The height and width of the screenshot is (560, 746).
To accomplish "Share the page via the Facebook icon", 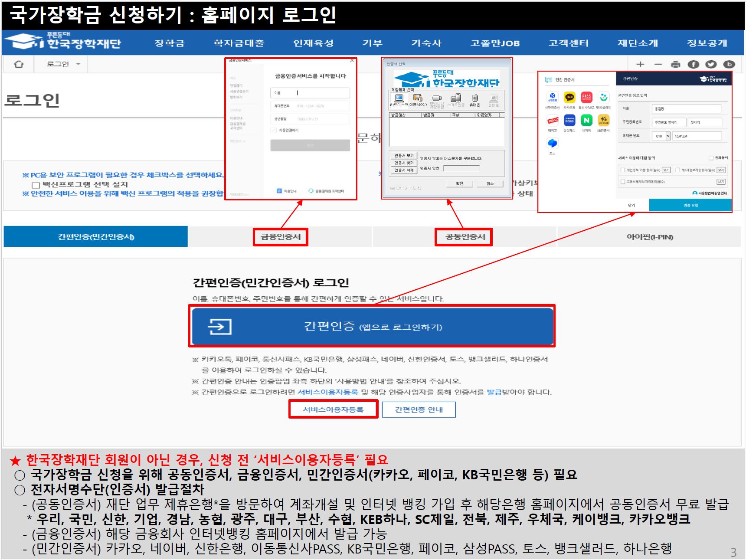I will pyautogui.click(x=694, y=64).
